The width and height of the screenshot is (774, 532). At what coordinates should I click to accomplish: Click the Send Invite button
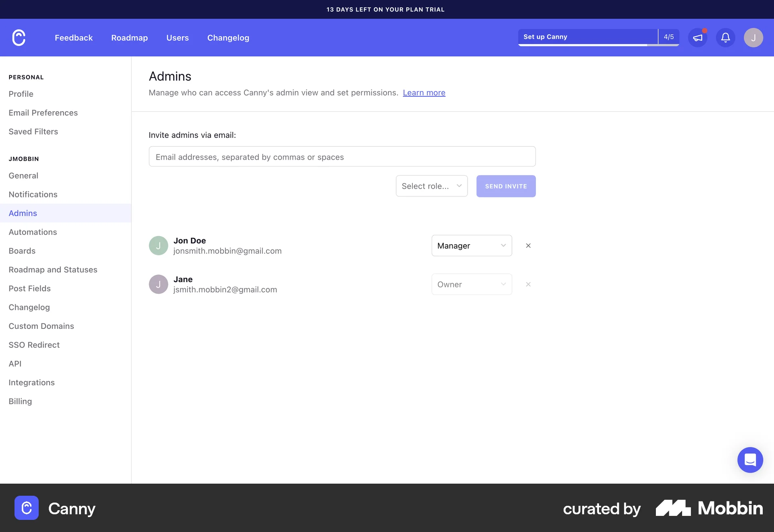pos(506,186)
